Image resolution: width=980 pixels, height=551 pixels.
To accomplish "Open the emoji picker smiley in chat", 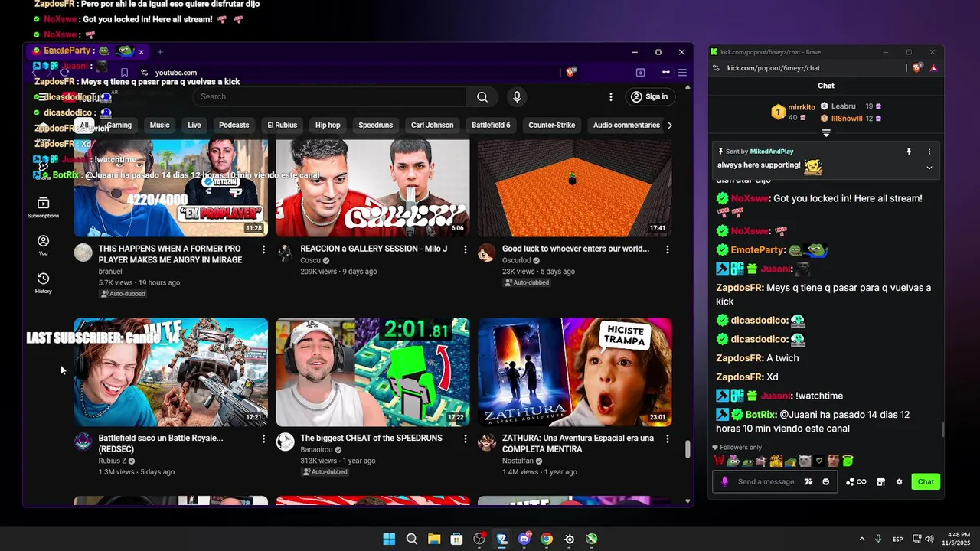I will 825,482.
